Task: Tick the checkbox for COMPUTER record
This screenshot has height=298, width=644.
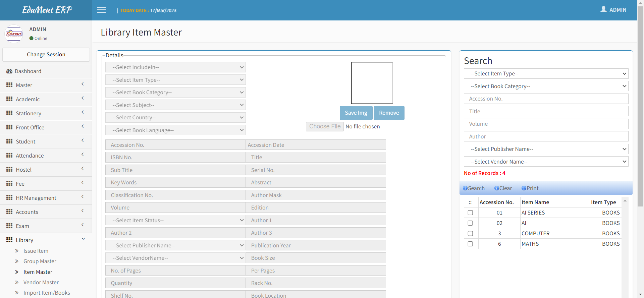Action: [x=470, y=234]
